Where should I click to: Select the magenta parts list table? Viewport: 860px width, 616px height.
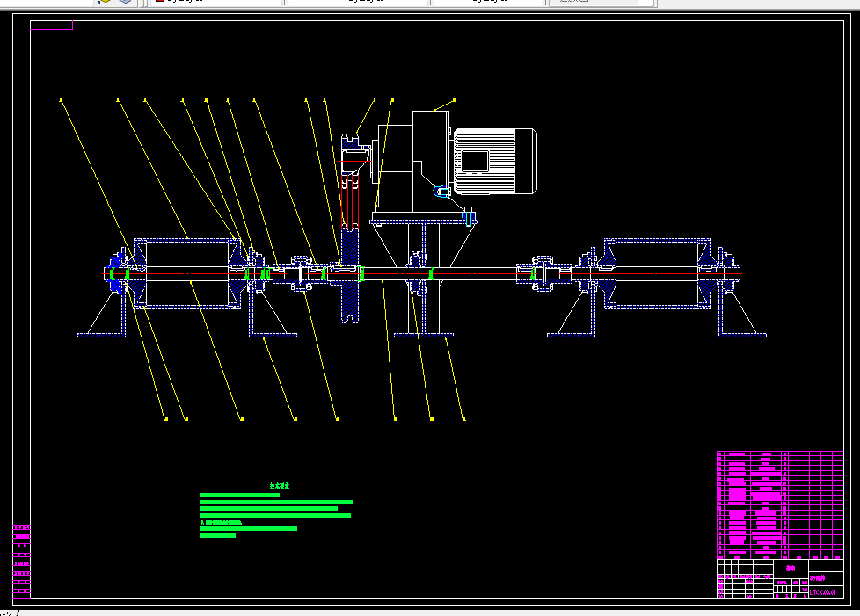click(x=780, y=504)
